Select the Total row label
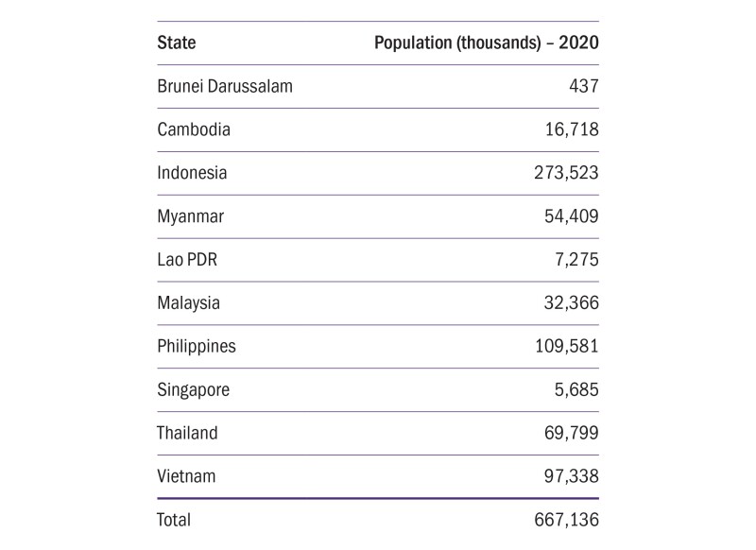Image resolution: width=756 pixels, height=550 pixels. [x=174, y=520]
